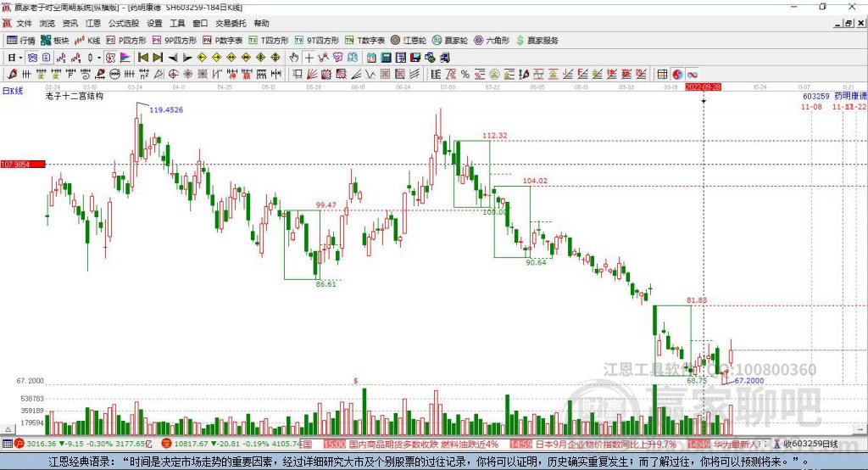
Task: Select the percent % tool
Action: pyautogui.click(x=465, y=75)
